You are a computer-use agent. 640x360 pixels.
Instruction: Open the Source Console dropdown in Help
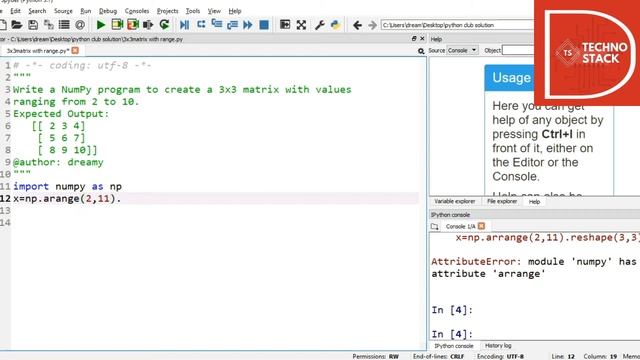coord(462,50)
